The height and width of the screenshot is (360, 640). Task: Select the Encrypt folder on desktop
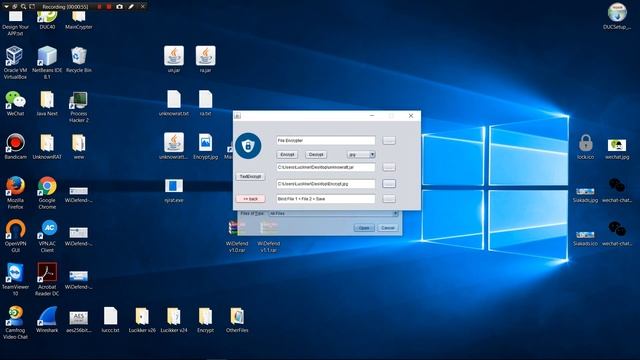point(205,319)
